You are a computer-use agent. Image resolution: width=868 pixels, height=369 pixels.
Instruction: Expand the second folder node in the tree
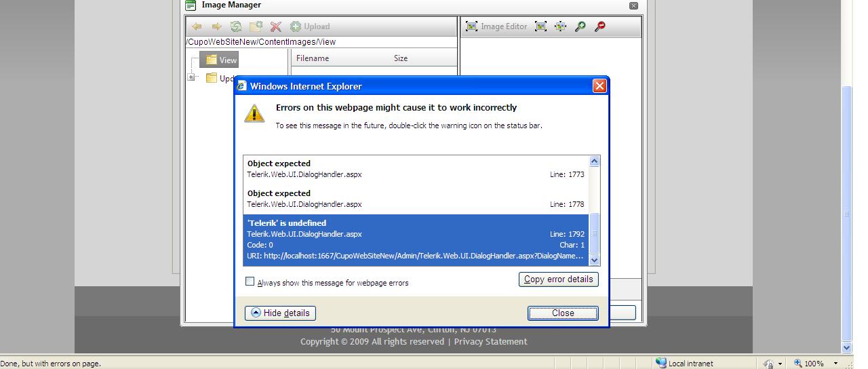[191, 78]
